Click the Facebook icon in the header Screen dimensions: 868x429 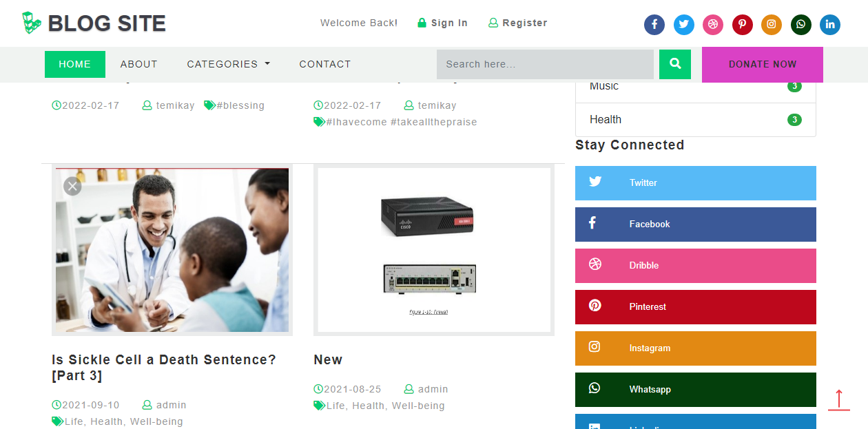pos(654,25)
